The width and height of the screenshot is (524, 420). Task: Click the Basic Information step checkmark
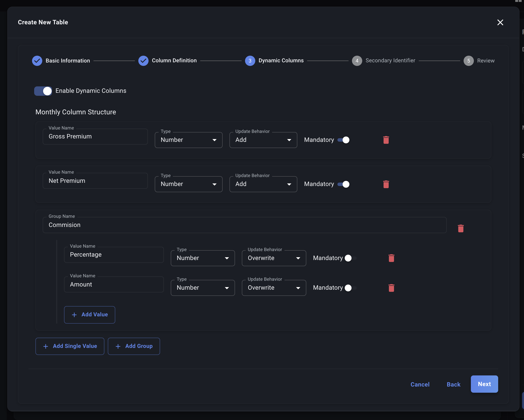[37, 61]
